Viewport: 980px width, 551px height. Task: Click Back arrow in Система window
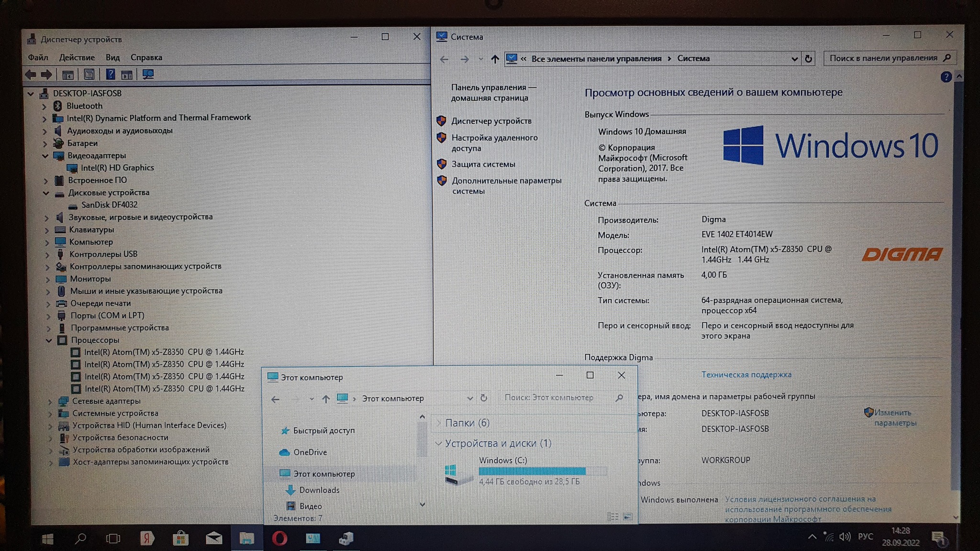(x=444, y=59)
